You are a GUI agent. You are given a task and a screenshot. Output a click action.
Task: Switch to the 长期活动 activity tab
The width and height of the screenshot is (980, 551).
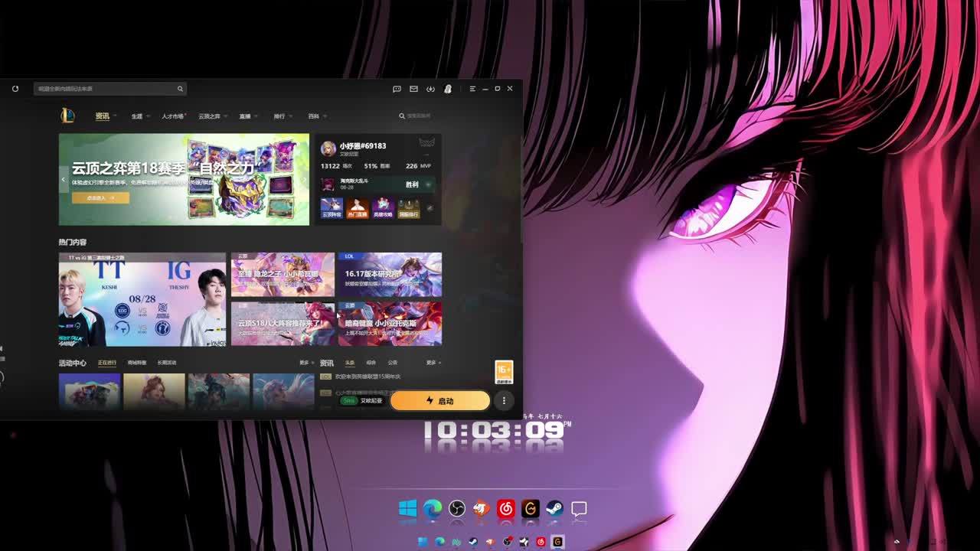pyautogui.click(x=167, y=363)
